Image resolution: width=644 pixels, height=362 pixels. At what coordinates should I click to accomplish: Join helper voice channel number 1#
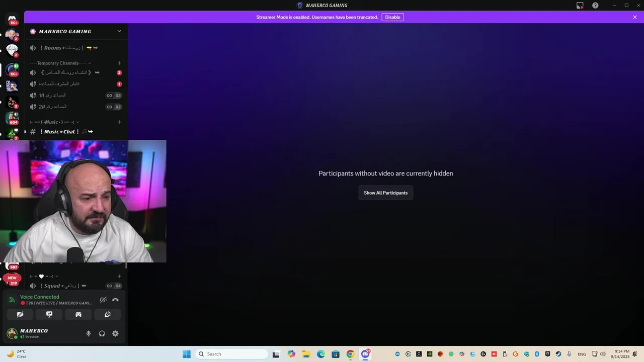(x=76, y=95)
